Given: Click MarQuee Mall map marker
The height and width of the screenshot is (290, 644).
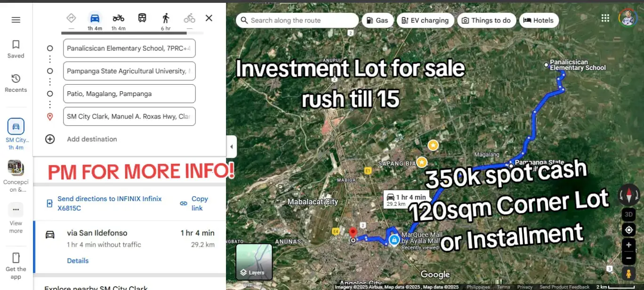Looking at the screenshot, I should click(x=394, y=241).
